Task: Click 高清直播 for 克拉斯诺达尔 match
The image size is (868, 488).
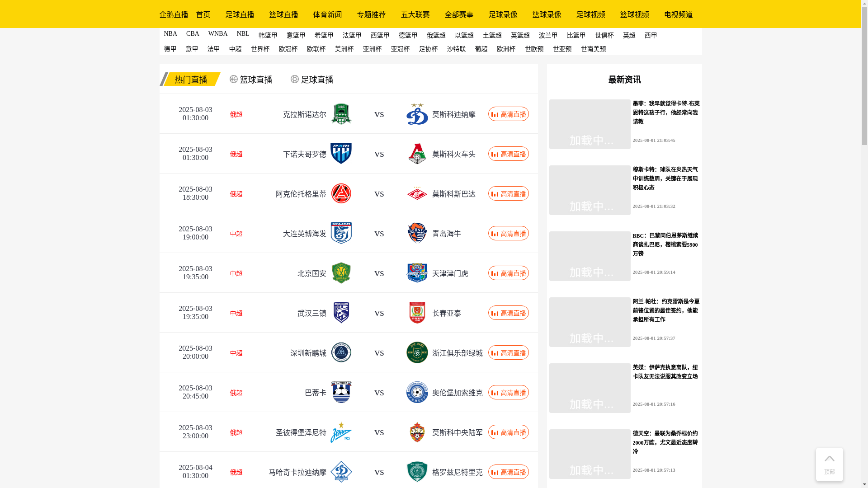Action: [508, 114]
